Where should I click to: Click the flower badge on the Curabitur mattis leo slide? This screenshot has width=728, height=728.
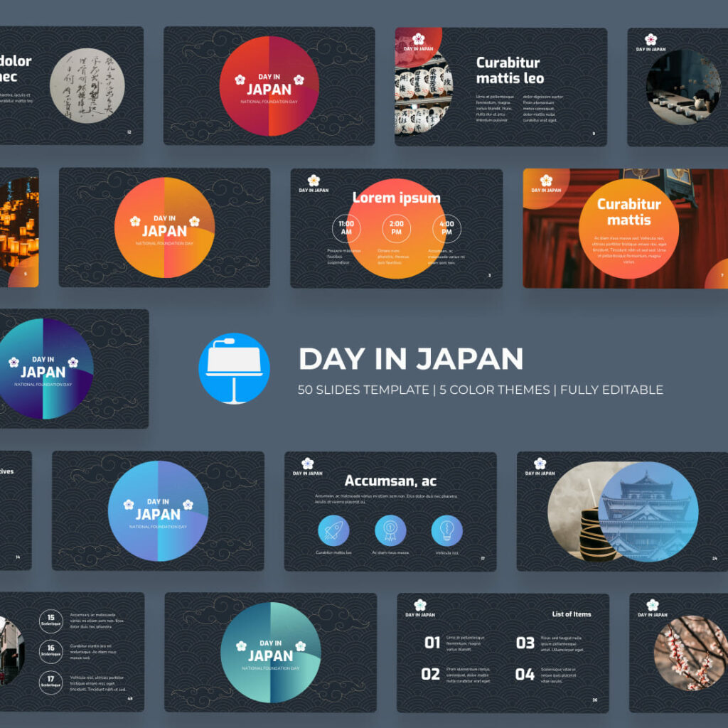point(418,38)
